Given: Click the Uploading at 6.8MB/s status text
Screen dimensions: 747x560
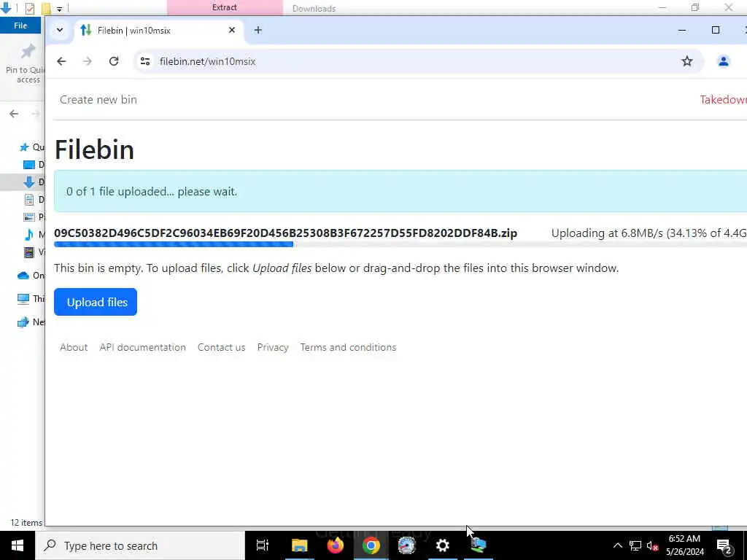Looking at the screenshot, I should coord(649,233).
